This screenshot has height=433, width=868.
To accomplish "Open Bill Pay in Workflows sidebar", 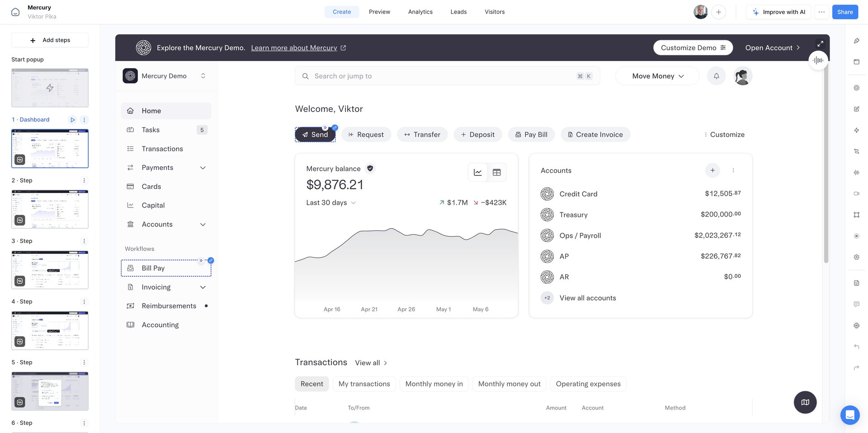I will coord(166,268).
